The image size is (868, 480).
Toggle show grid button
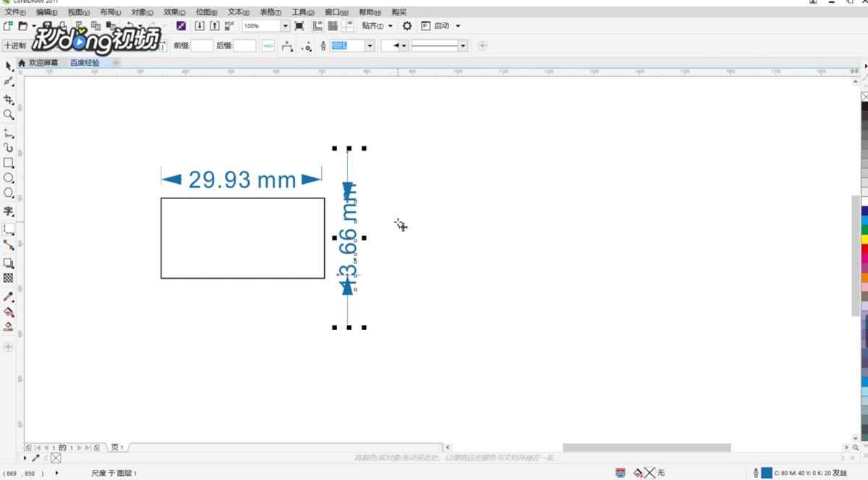click(x=333, y=26)
